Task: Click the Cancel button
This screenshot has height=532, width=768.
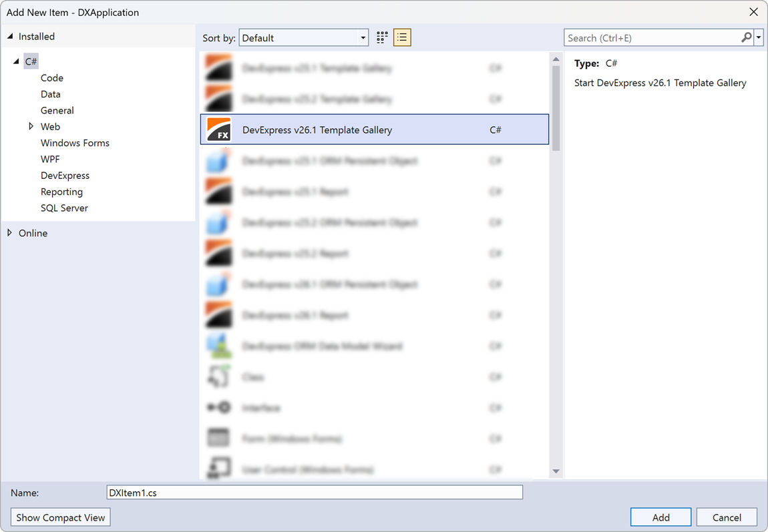Action: click(727, 517)
